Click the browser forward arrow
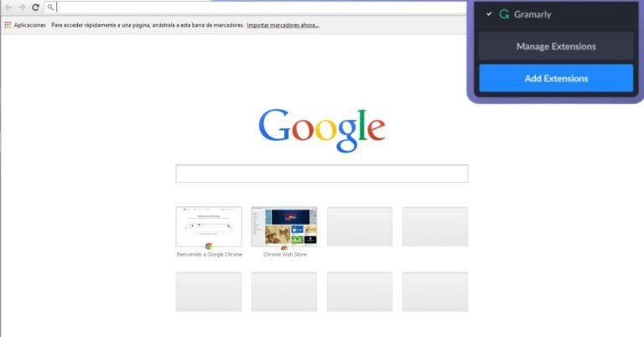 [22, 8]
